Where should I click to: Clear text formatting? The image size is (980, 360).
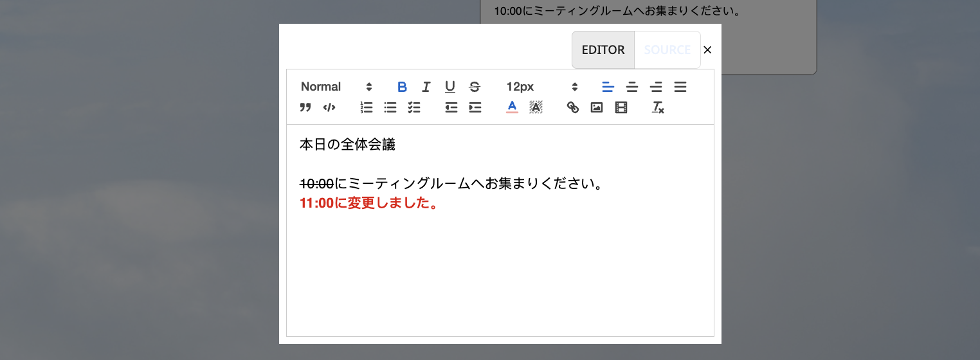pyautogui.click(x=658, y=107)
